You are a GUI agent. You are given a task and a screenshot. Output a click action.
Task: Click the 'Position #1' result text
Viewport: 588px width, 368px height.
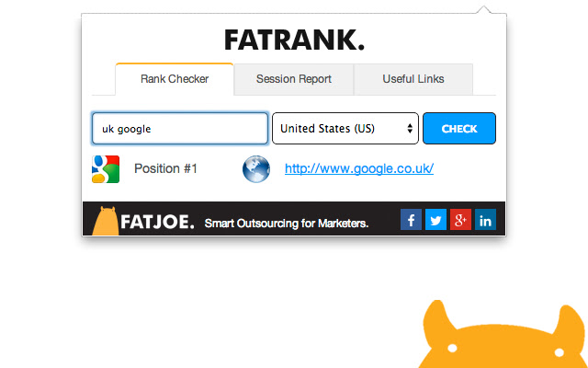coord(165,168)
